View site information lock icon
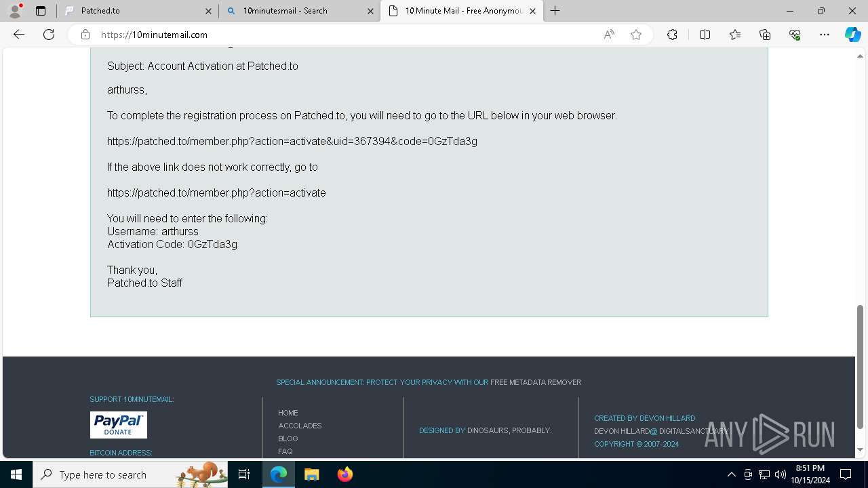The image size is (868, 488). point(85,35)
